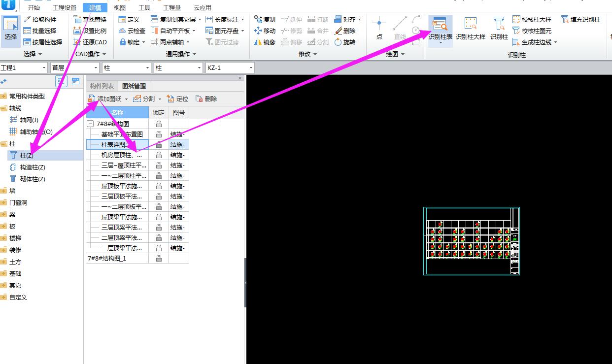612x364 pixels.
Task: Select the 移动 tool
Action: (265, 31)
